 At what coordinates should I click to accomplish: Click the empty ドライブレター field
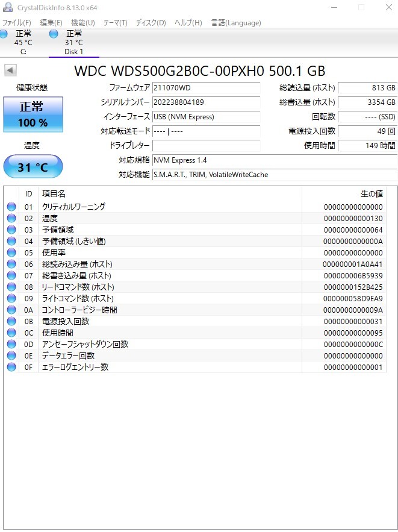[206, 146]
